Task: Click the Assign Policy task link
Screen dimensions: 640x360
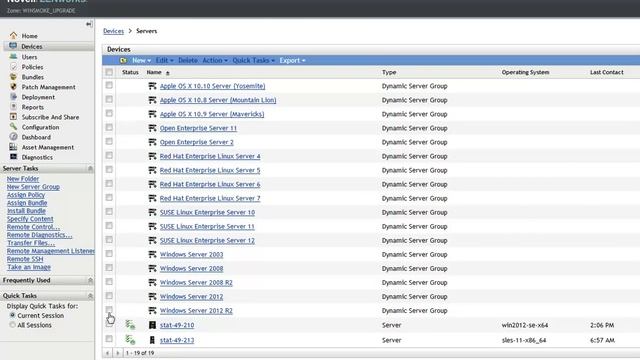Action: point(26,195)
